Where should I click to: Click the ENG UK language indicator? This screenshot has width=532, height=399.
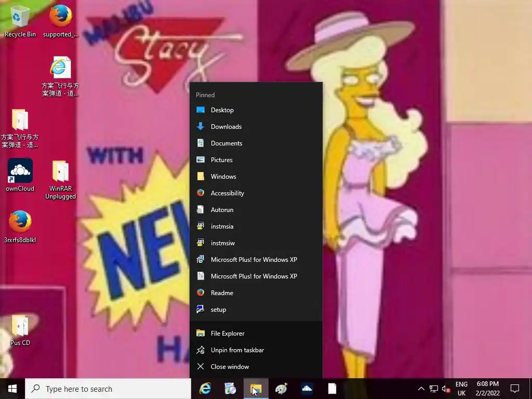[x=461, y=389]
